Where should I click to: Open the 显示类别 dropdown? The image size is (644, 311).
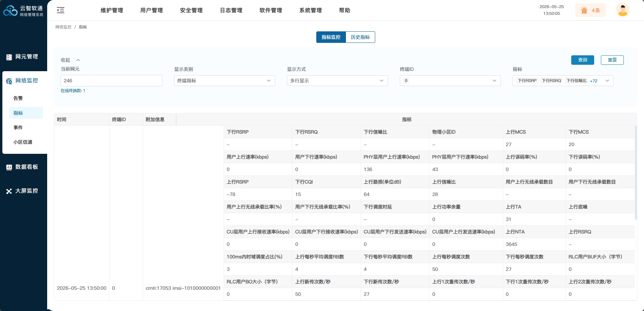pos(225,81)
